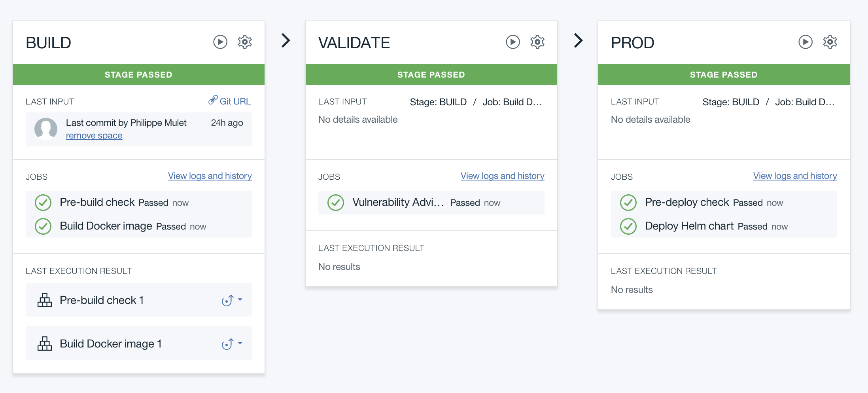Run the BUILD stage with play icon
The image size is (868, 393).
(220, 42)
